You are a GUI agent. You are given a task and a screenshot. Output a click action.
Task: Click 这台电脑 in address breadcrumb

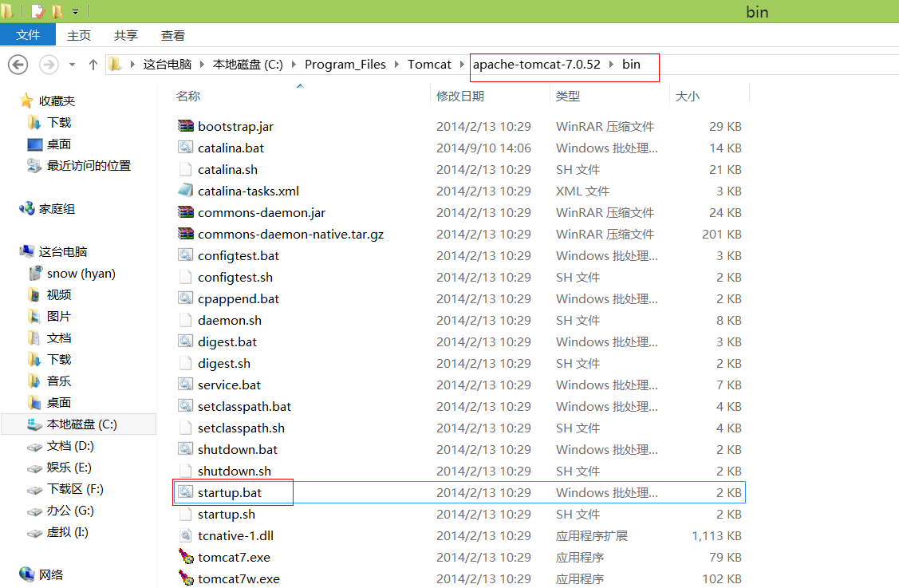(x=167, y=65)
